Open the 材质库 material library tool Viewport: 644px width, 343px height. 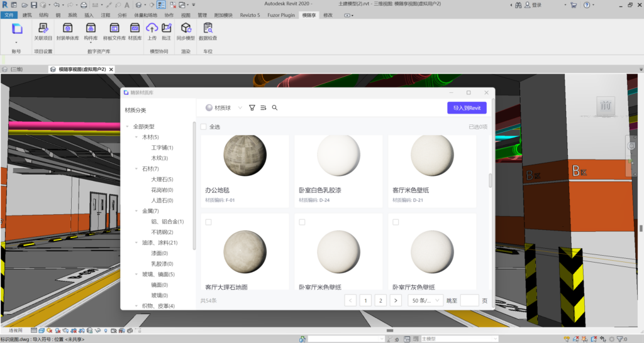tap(135, 31)
